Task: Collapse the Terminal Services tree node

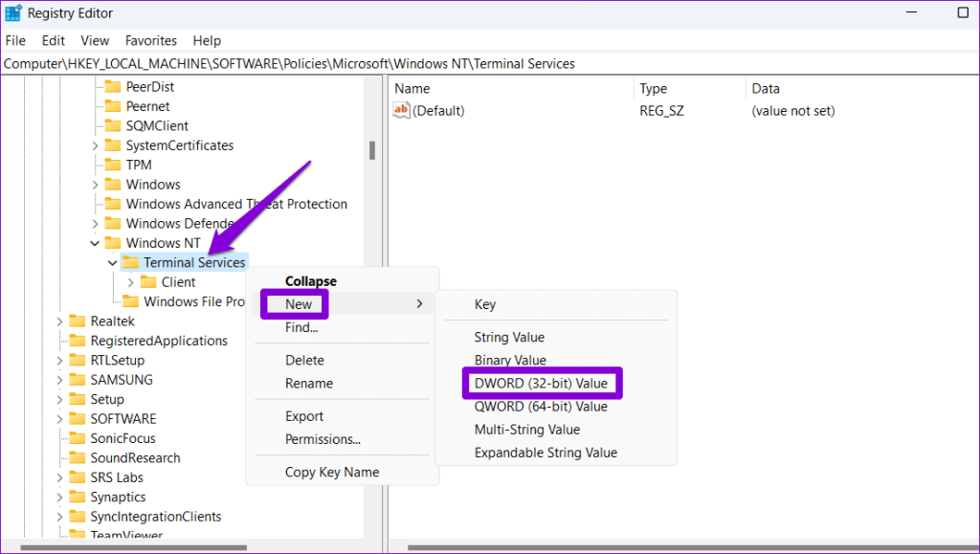Action: pos(113,263)
